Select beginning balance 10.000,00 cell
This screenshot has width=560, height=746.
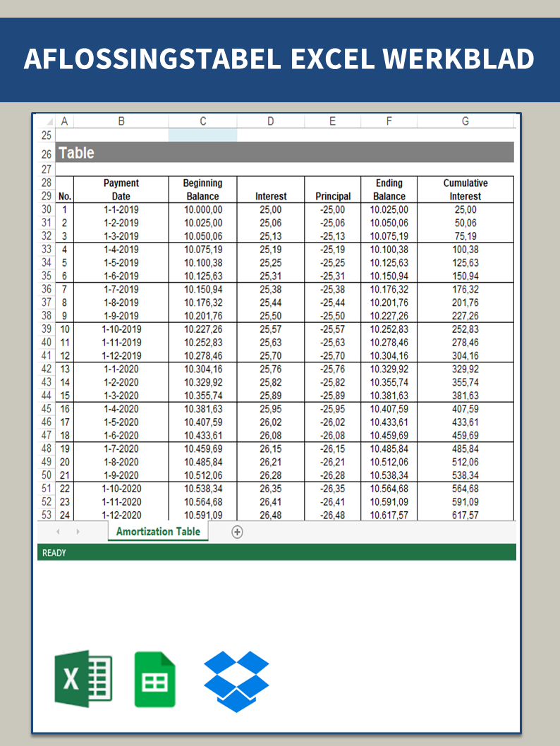click(202, 210)
